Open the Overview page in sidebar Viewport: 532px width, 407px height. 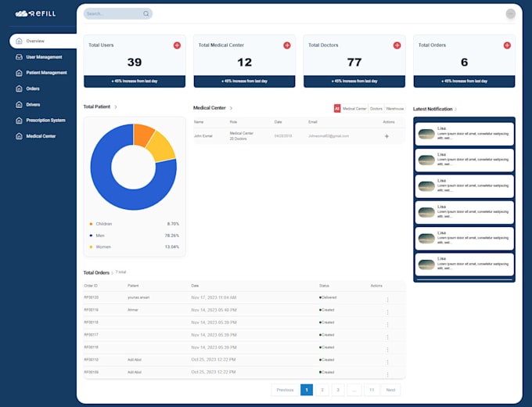tap(43, 41)
